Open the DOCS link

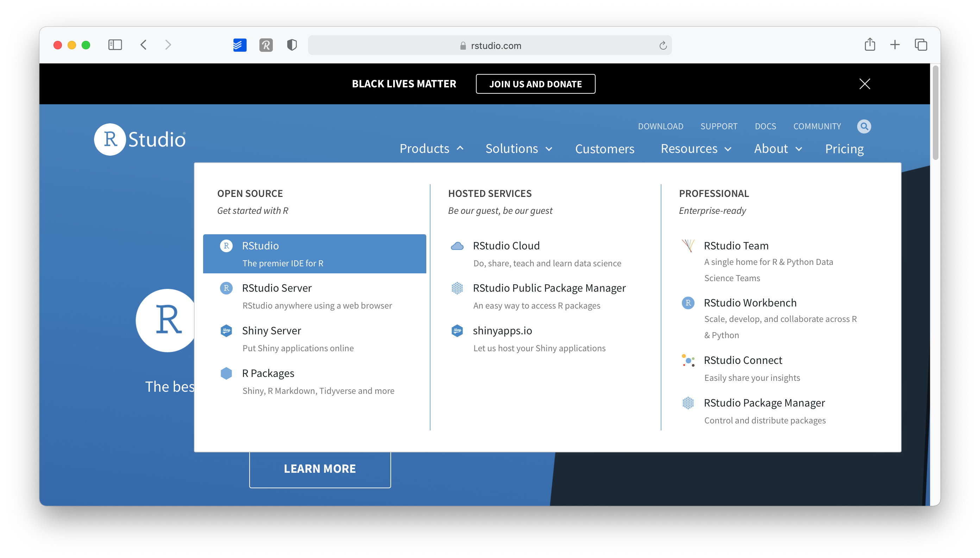click(x=765, y=126)
